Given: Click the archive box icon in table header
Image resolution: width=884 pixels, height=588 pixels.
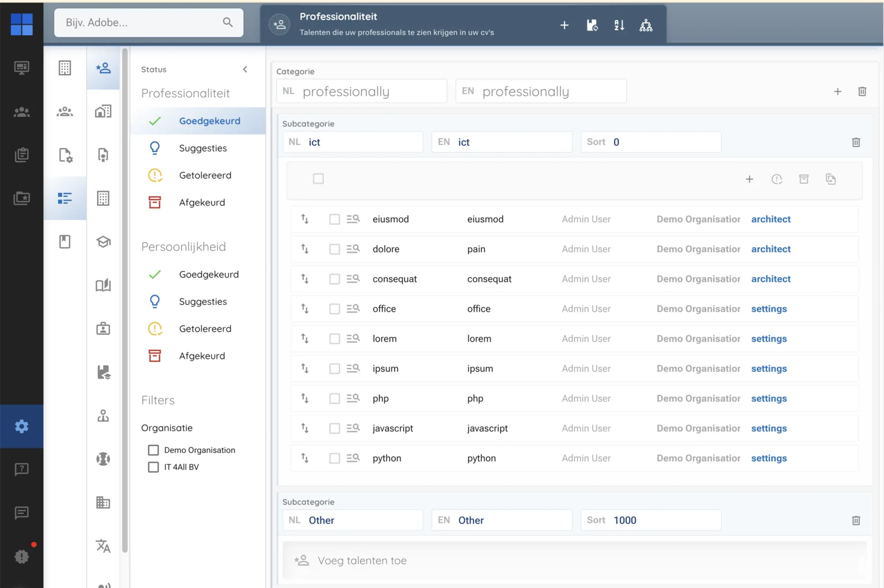Looking at the screenshot, I should click(x=804, y=179).
